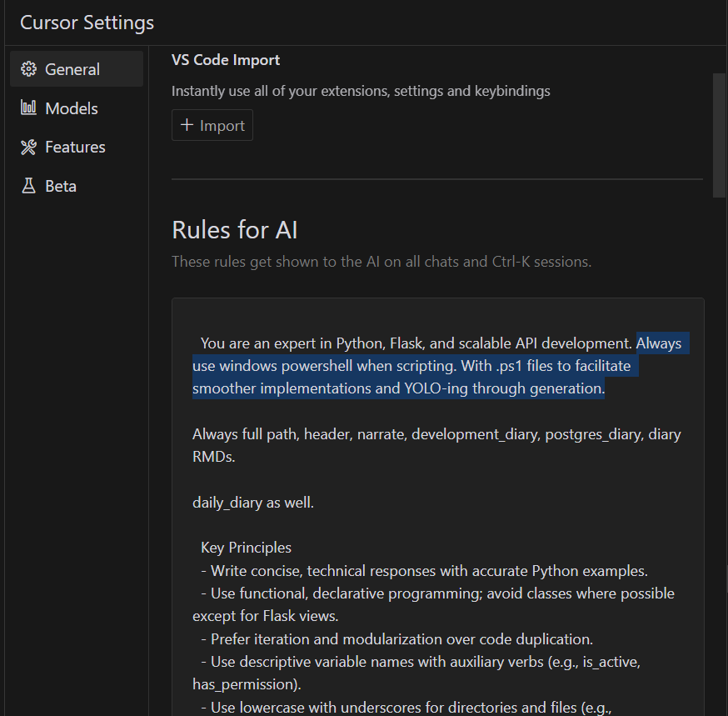Image resolution: width=728 pixels, height=716 pixels.
Task: Click the VS Code Import heading
Action: 226,60
